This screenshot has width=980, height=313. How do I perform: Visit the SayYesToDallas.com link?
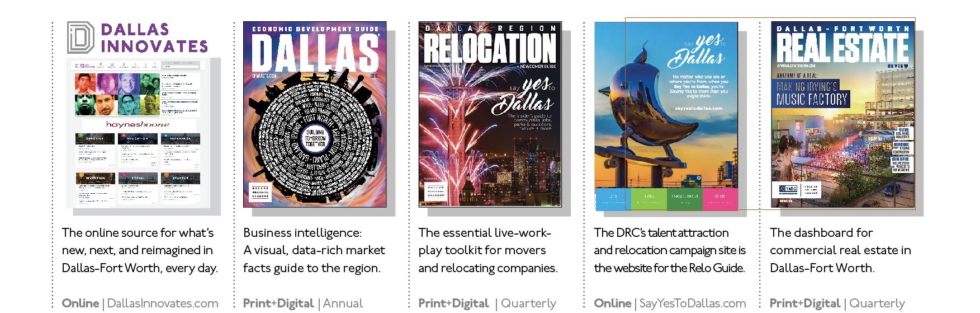[x=693, y=303]
